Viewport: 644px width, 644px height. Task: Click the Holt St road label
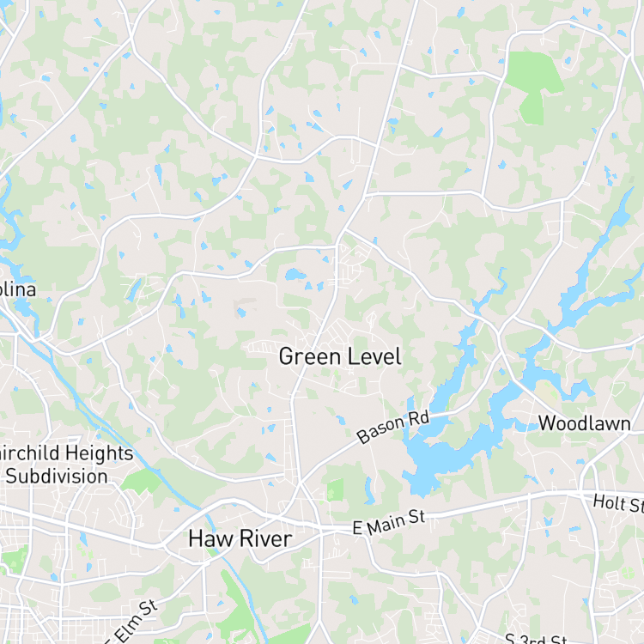(618, 504)
